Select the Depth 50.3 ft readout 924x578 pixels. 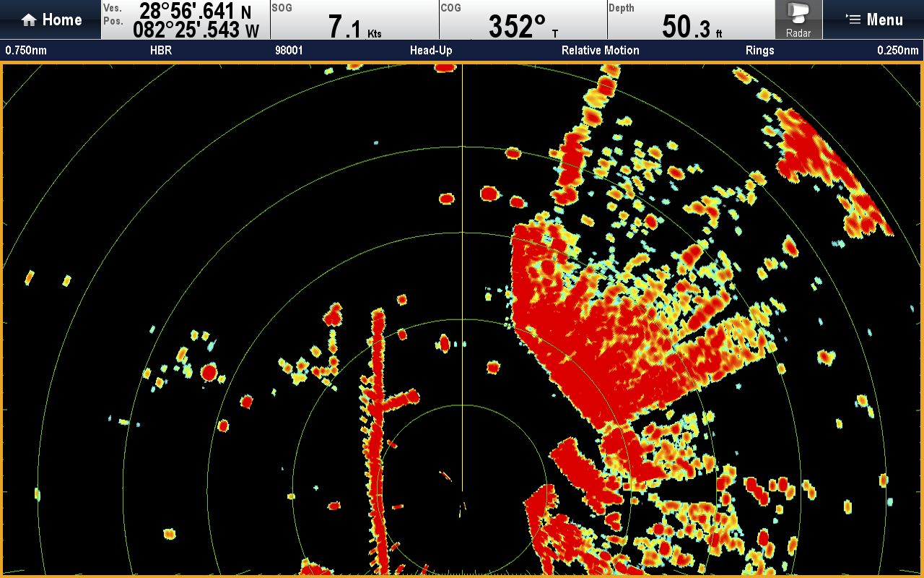(691, 20)
